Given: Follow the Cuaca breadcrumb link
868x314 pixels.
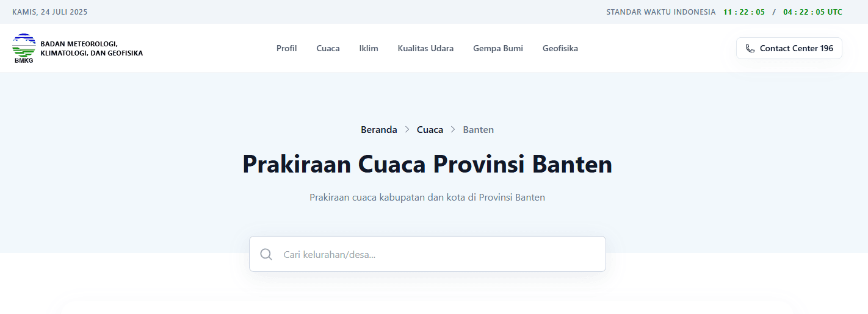Looking at the screenshot, I should [430, 129].
